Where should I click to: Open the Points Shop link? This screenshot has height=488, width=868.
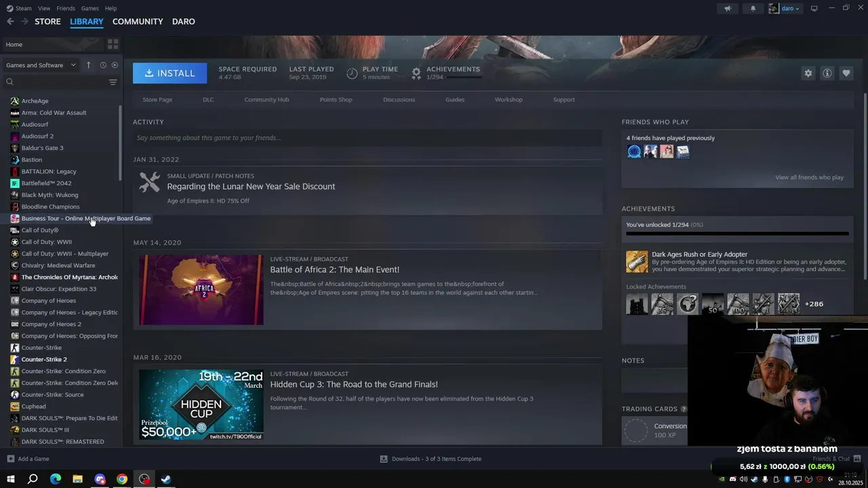click(x=336, y=100)
